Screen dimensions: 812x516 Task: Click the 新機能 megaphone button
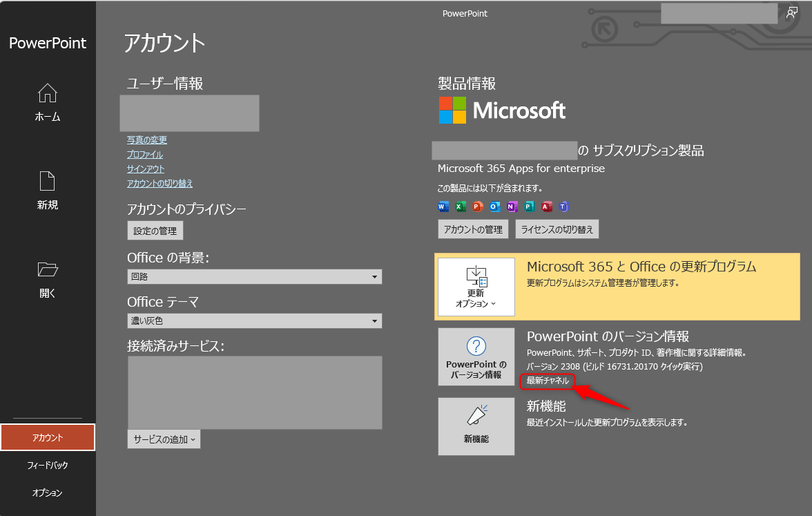(476, 426)
